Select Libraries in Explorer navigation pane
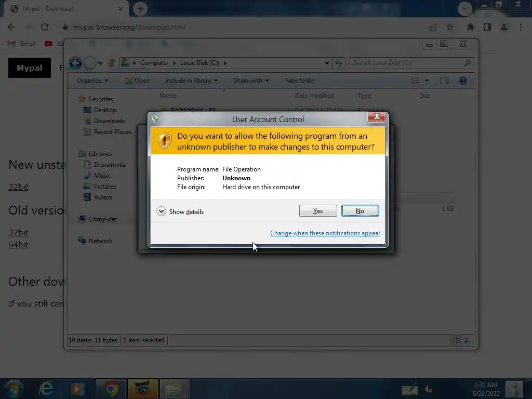This screenshot has width=532, height=399. pos(100,154)
